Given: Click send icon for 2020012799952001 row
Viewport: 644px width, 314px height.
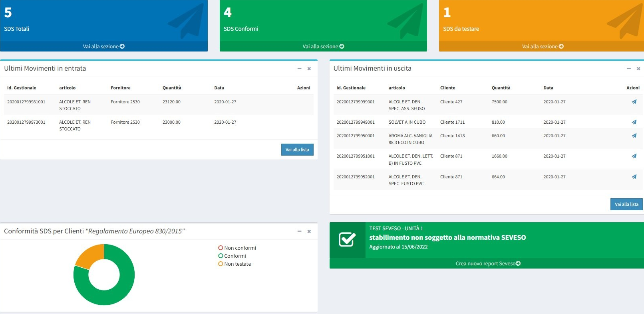Looking at the screenshot, I should pyautogui.click(x=634, y=177).
